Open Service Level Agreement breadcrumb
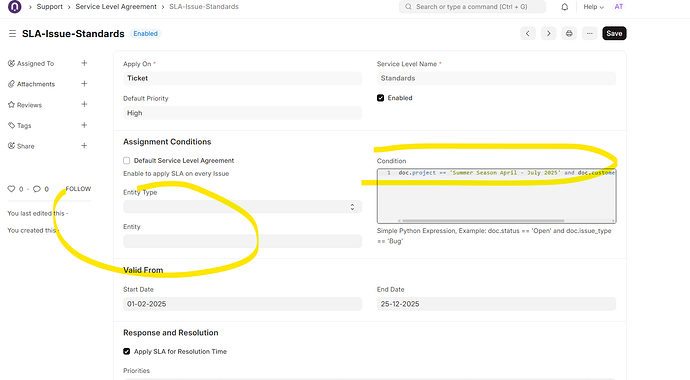The image size is (690, 380). click(116, 7)
